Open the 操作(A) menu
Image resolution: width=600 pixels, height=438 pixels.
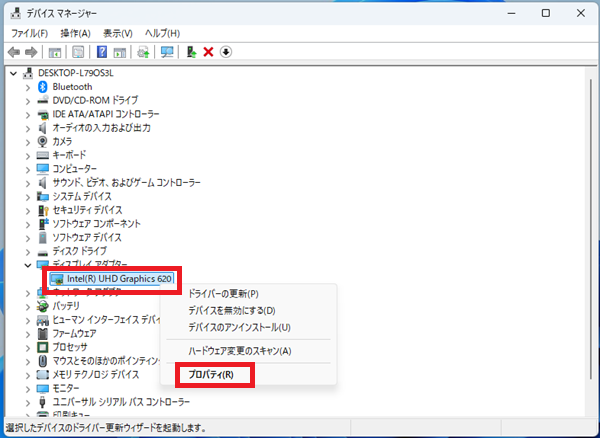click(x=75, y=34)
